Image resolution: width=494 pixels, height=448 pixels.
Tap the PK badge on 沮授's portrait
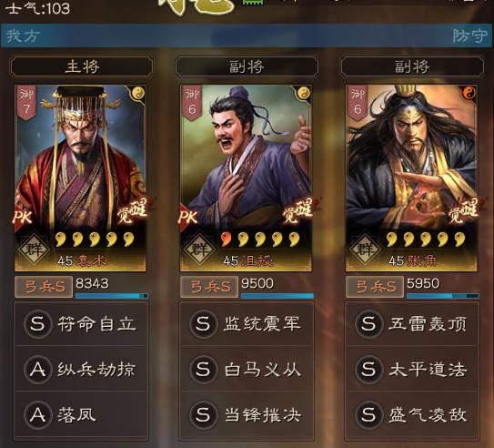click(188, 217)
